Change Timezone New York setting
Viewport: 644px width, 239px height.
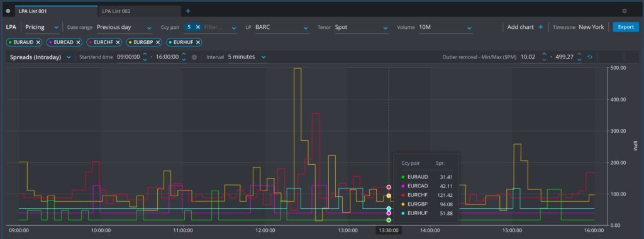point(591,27)
